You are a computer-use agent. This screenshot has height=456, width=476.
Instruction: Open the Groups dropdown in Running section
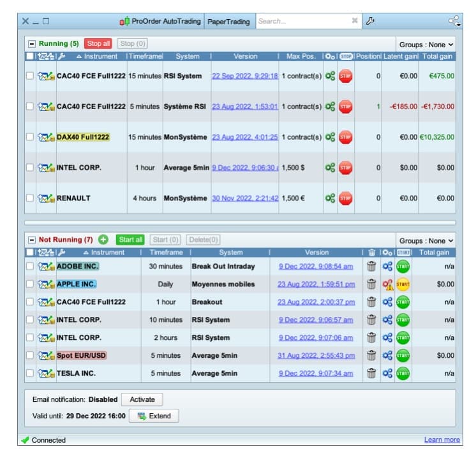point(426,45)
